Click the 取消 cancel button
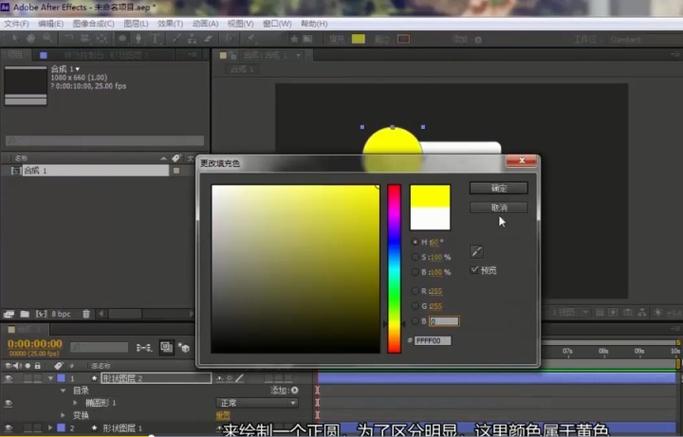 point(498,207)
